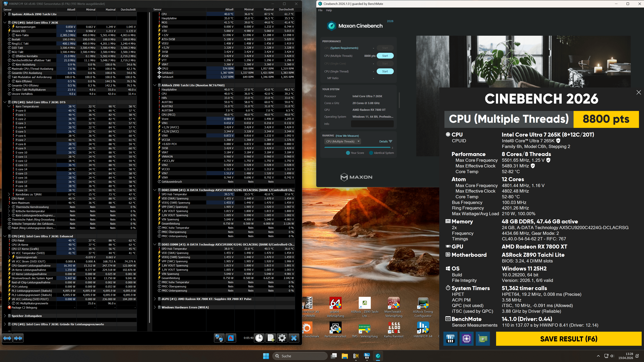Open the CPU (Multiple Threads) ranking dropdown

tap(342, 141)
